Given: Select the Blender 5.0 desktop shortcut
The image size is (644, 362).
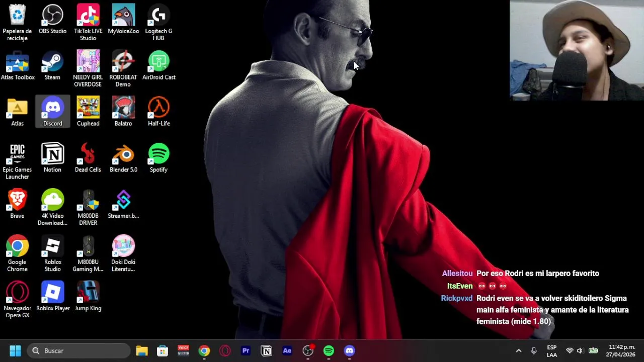Looking at the screenshot, I should [x=123, y=158].
